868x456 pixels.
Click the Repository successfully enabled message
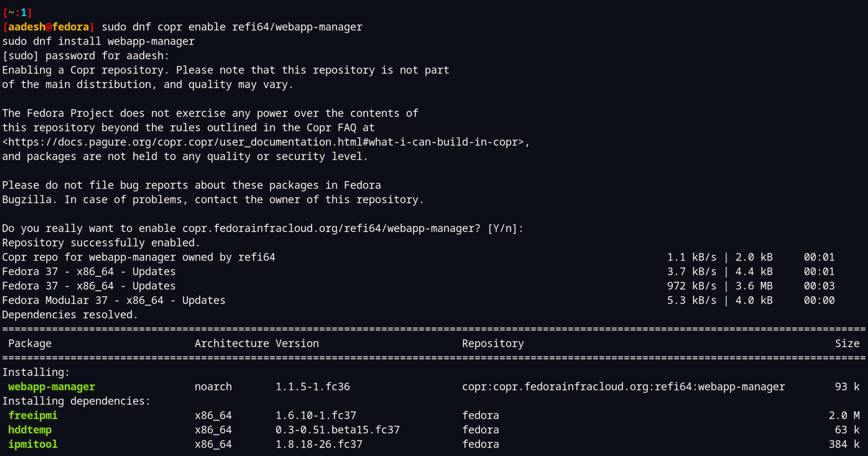coord(100,242)
